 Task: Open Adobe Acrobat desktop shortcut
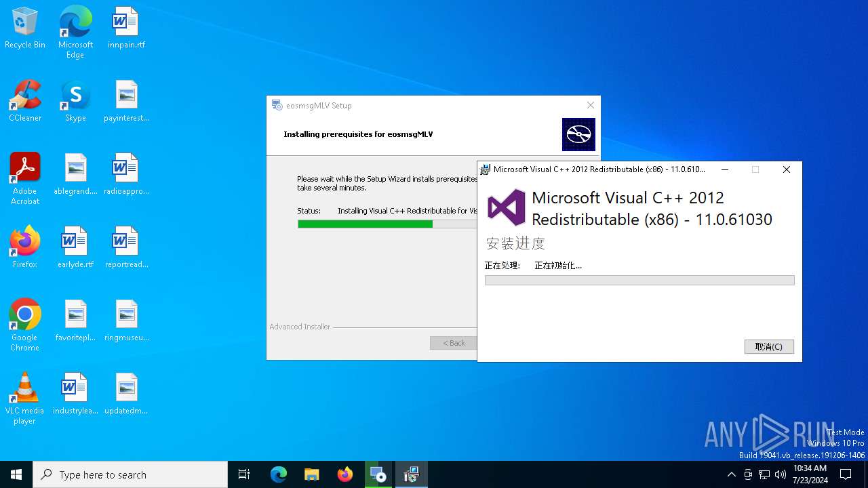tap(25, 179)
